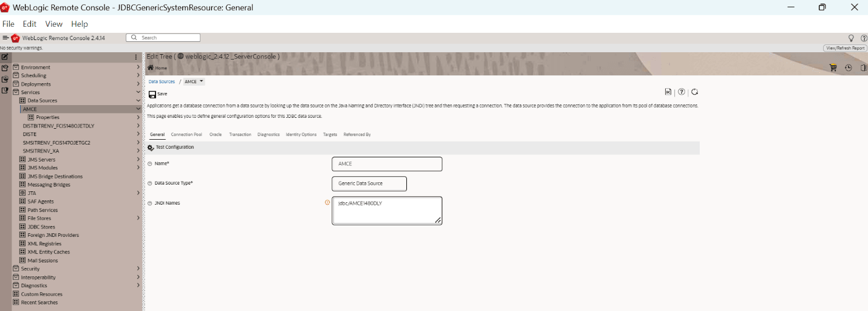This screenshot has width=868, height=311.
Task: Expand the JMS Servers node arrow
Action: 138,159
